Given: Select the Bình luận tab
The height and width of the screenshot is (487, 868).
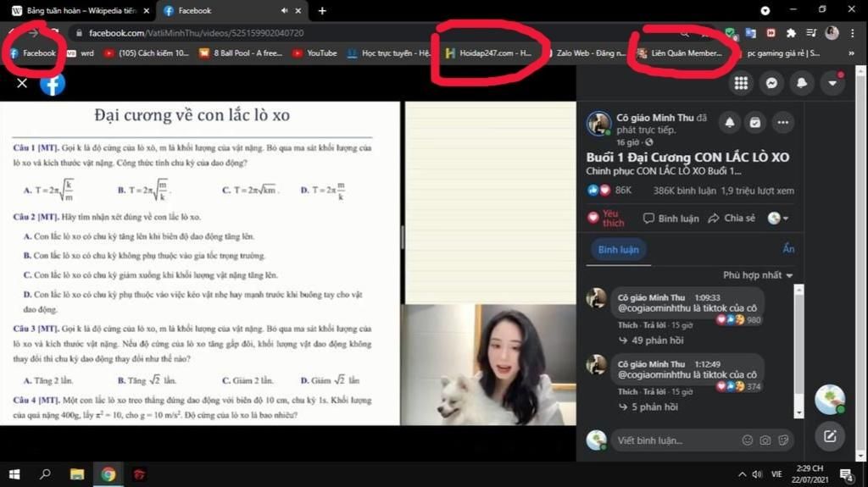Looking at the screenshot, I should [618, 250].
